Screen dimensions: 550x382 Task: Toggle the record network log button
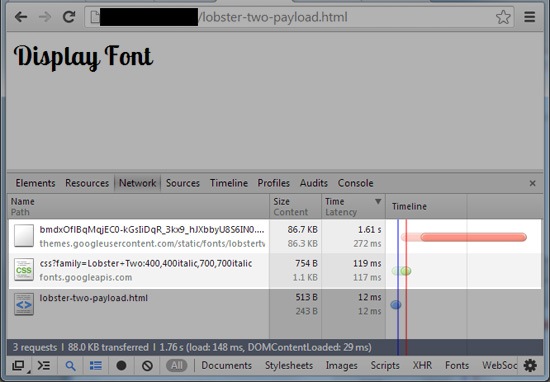point(121,366)
